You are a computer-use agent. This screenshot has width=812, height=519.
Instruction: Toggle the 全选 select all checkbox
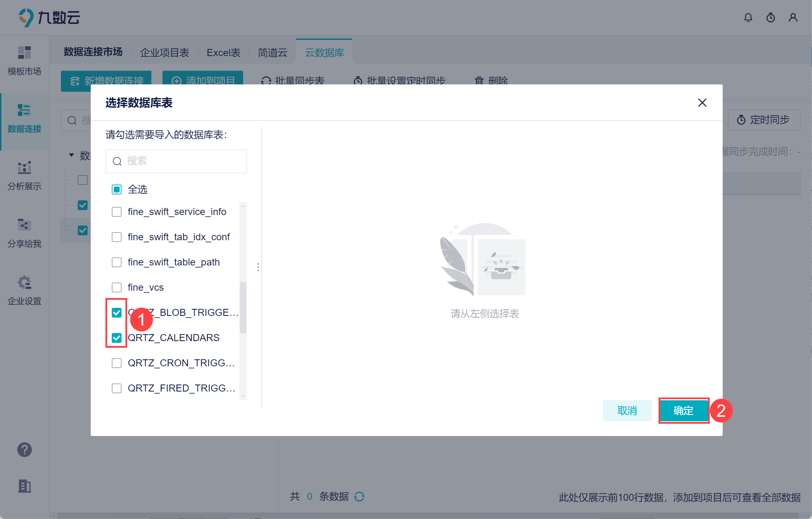click(117, 189)
